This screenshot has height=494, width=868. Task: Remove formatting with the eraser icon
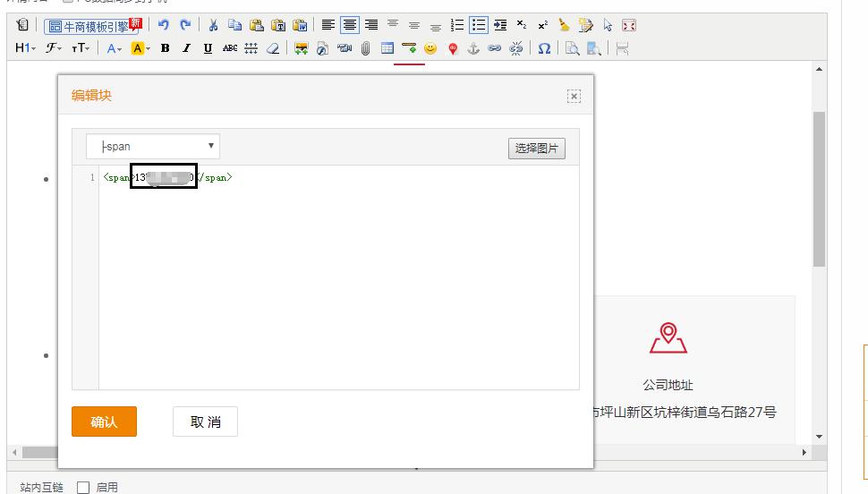click(x=272, y=48)
